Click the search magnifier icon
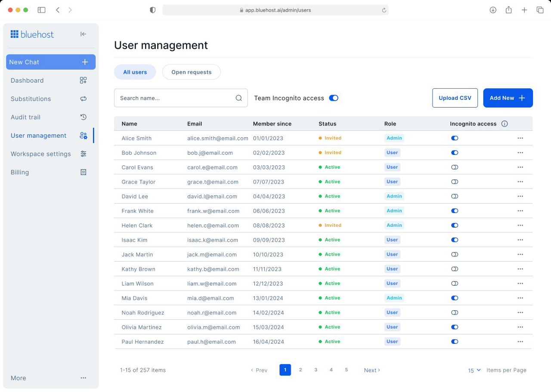This screenshot has width=551, height=392. coord(239,98)
